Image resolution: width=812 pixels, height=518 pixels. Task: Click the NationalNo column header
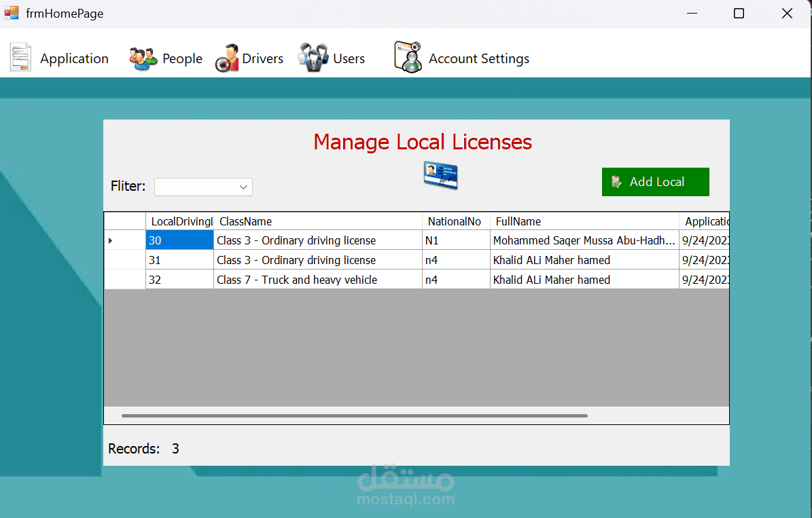pyautogui.click(x=455, y=221)
